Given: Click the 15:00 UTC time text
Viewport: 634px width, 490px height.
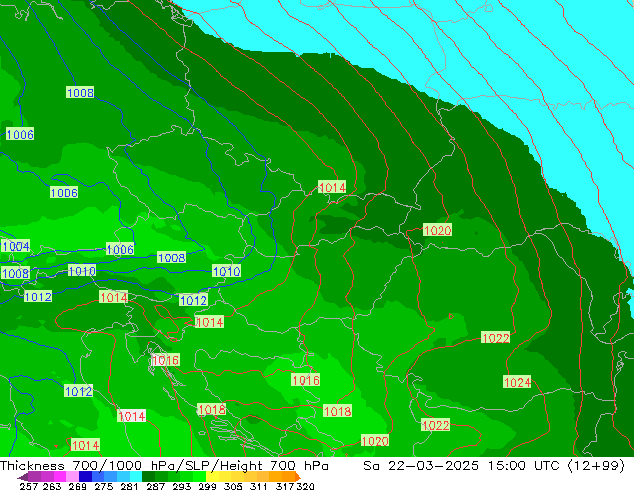Looking at the screenshot, I should point(524,466).
